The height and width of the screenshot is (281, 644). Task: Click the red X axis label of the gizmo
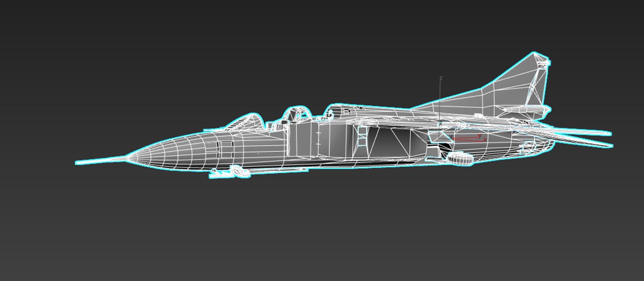click(x=485, y=139)
